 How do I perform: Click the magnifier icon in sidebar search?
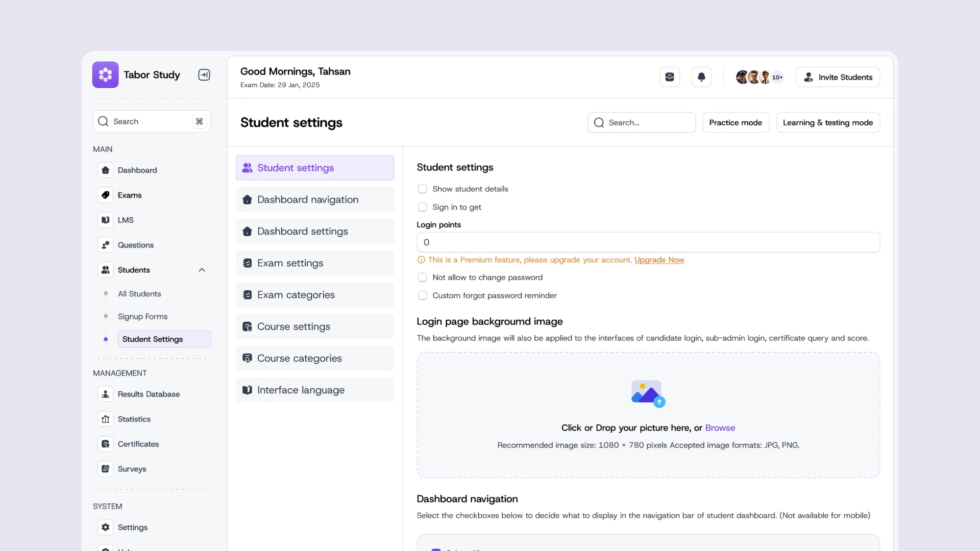point(103,121)
